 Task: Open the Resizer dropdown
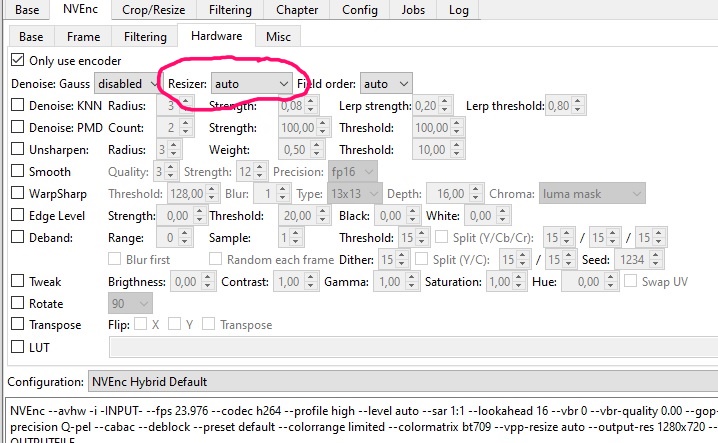251,84
